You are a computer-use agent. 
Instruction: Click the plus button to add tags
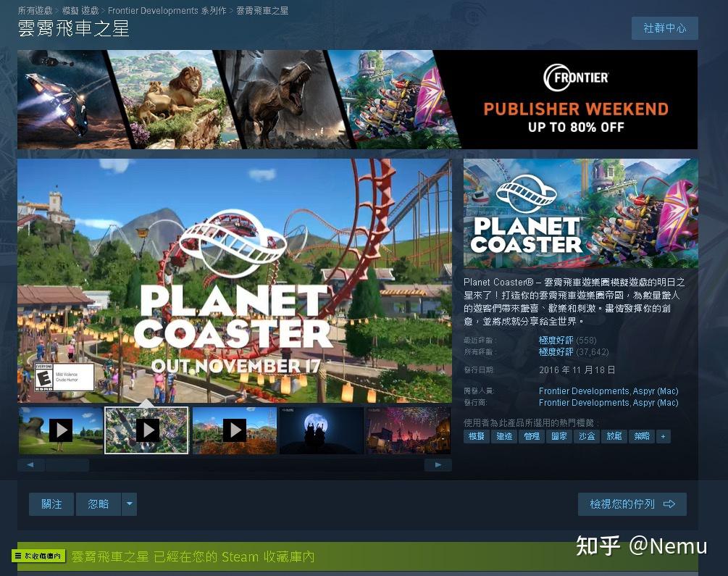point(663,436)
